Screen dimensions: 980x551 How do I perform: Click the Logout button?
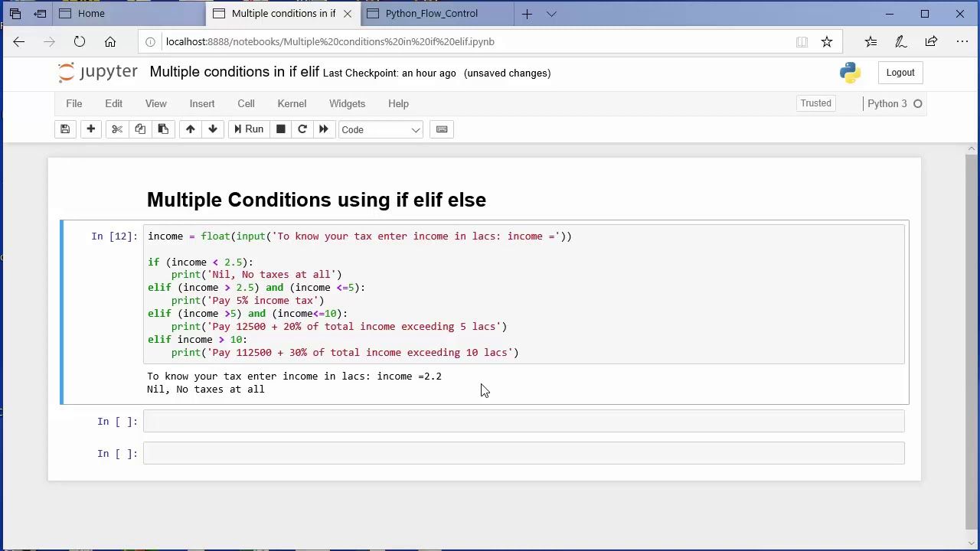[x=900, y=73]
